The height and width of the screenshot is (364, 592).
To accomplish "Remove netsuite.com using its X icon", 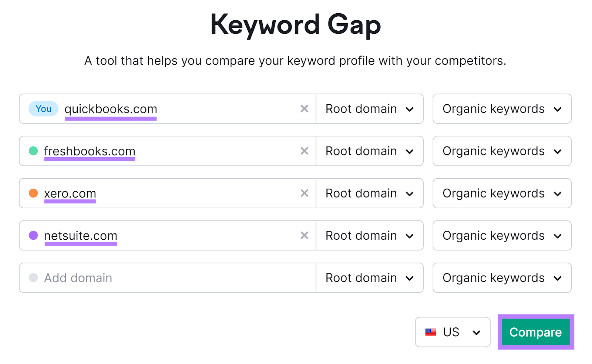I will click(x=305, y=235).
